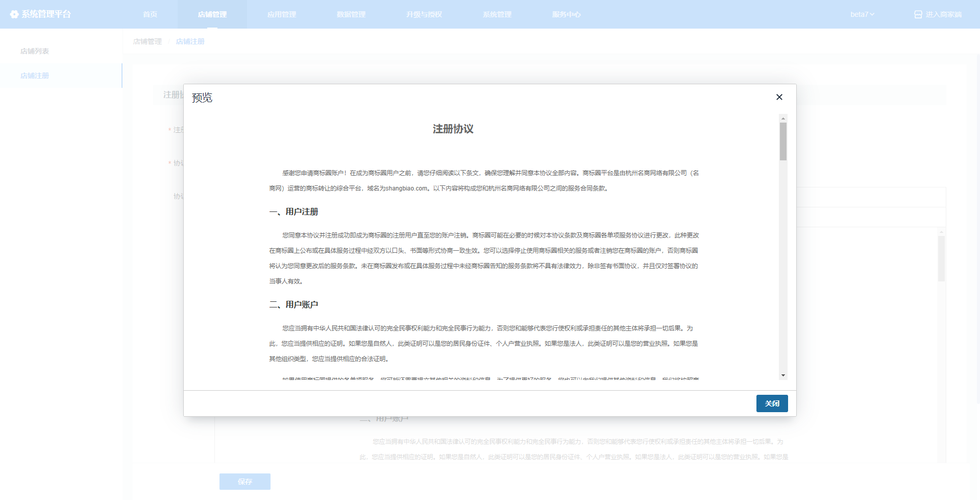
Task: Close the preview dialog with the X icon
Action: [x=779, y=97]
